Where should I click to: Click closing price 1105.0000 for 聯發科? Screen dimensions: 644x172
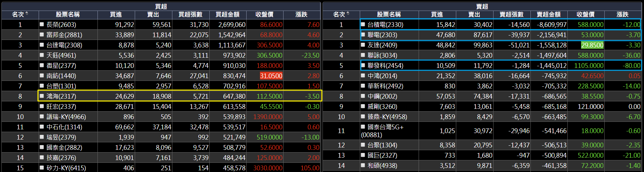pos(589,66)
